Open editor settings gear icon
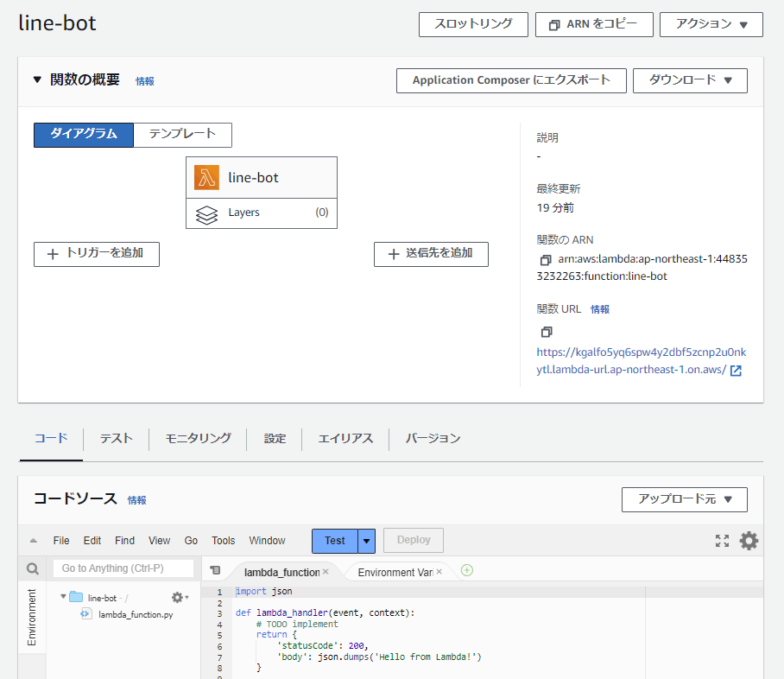This screenshot has height=679, width=784. pos(749,541)
